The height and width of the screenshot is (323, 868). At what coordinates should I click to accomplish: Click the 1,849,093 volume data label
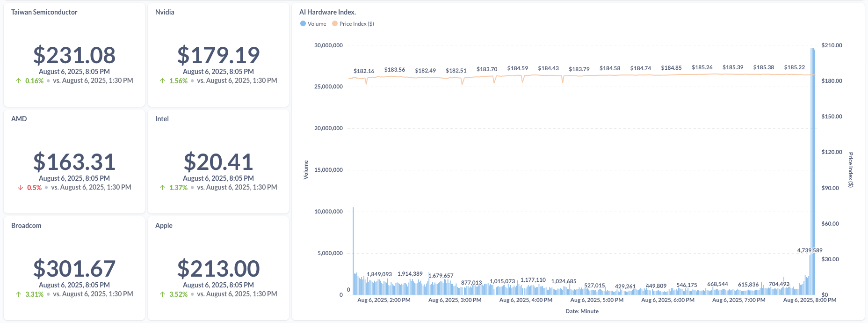point(379,274)
